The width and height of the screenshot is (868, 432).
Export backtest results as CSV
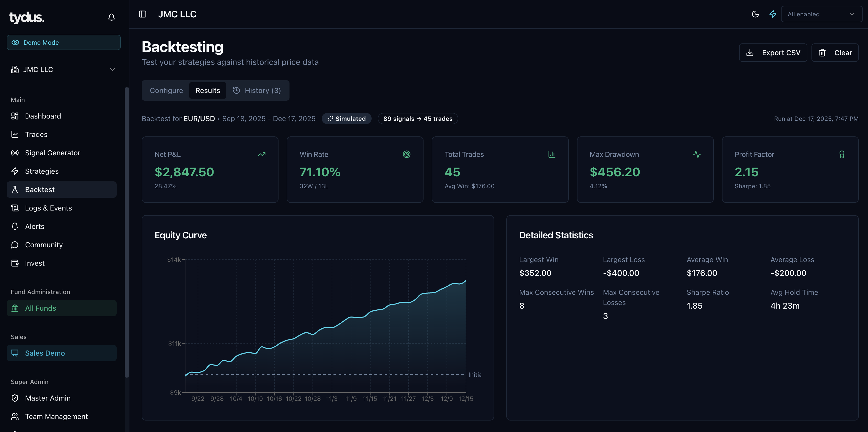point(773,53)
